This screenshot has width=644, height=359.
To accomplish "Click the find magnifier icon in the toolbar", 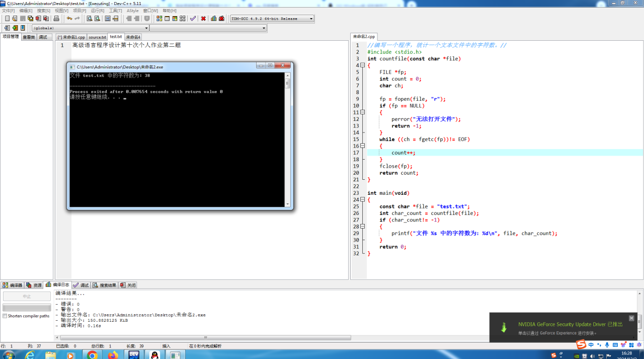I will (89, 19).
